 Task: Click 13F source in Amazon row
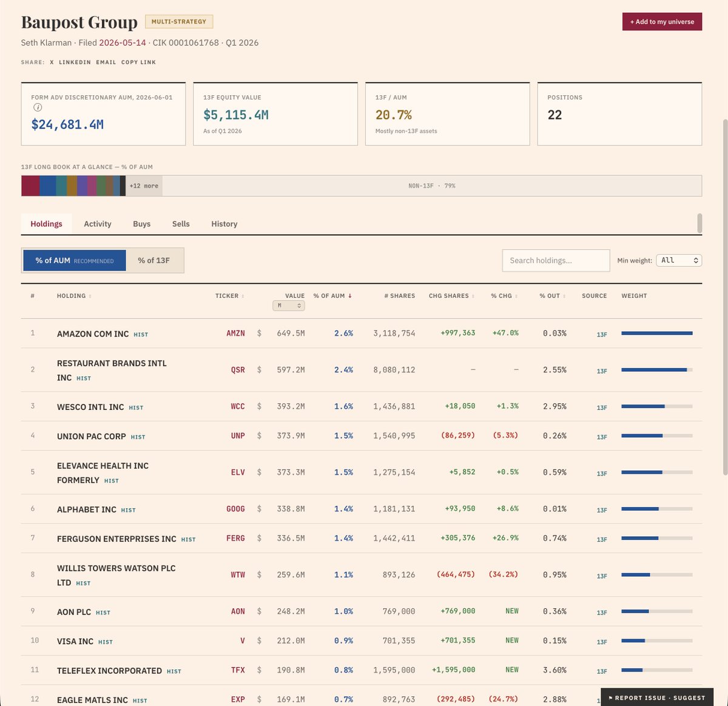[x=602, y=334]
